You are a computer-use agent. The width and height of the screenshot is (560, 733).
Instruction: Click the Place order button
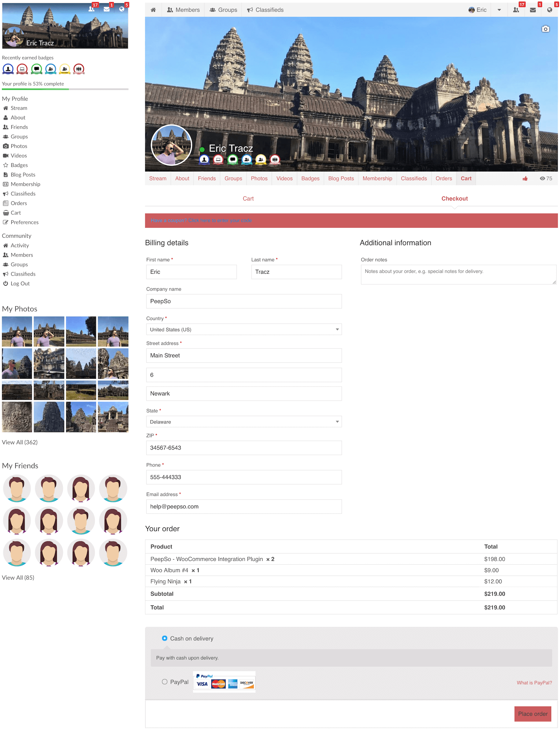point(533,714)
